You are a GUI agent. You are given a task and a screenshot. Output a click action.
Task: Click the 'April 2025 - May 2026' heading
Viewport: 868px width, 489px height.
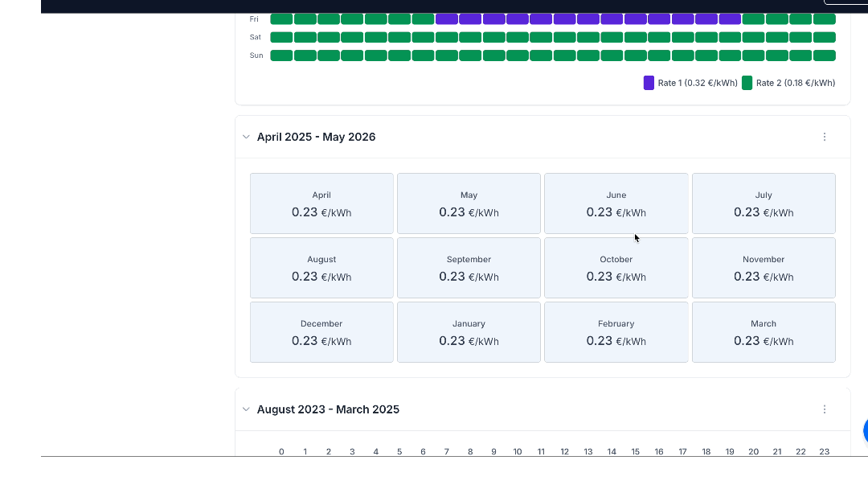click(x=316, y=137)
